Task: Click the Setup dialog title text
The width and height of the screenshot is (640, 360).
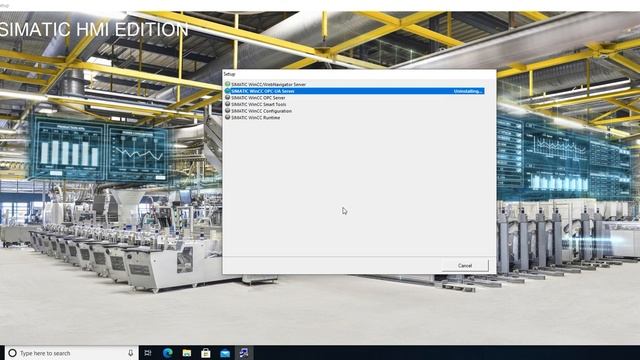Action: [x=229, y=74]
